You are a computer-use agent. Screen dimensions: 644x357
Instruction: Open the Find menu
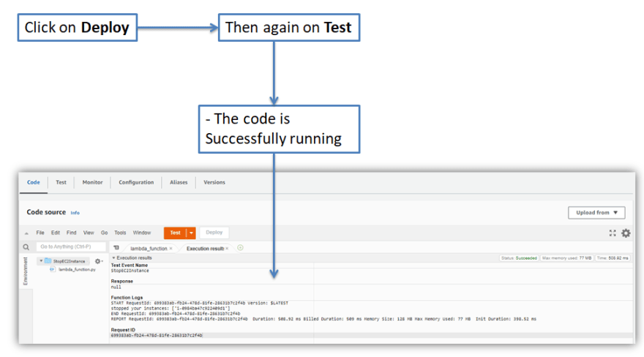(72, 233)
